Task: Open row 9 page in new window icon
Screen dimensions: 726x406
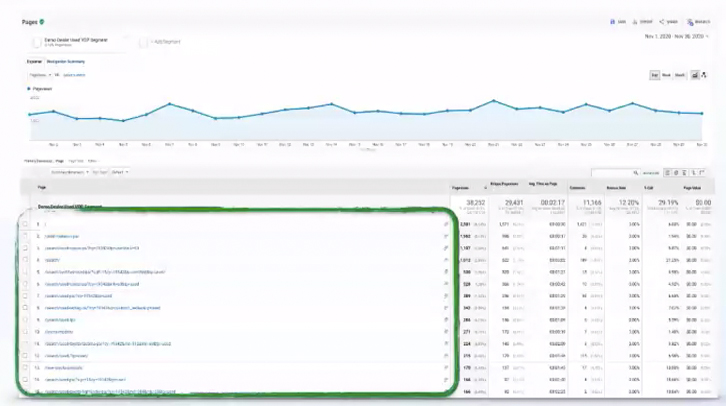Action: point(446,320)
